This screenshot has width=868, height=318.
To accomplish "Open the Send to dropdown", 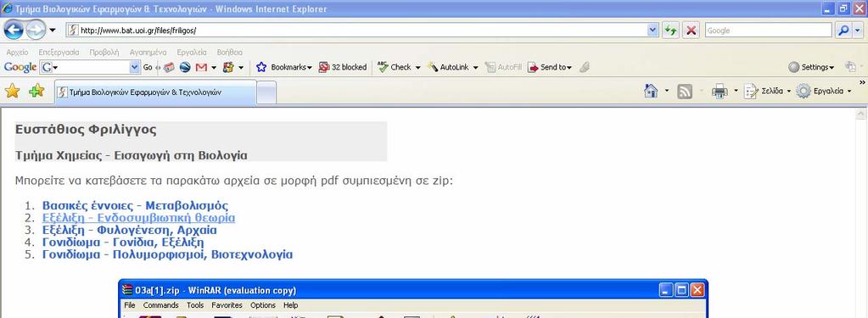I will coord(550,67).
